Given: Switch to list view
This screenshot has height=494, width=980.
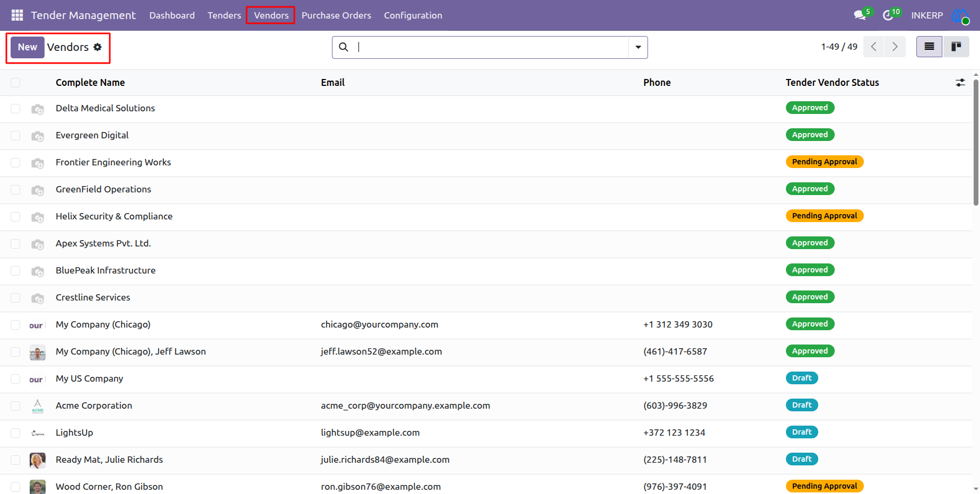Looking at the screenshot, I should pyautogui.click(x=929, y=47).
